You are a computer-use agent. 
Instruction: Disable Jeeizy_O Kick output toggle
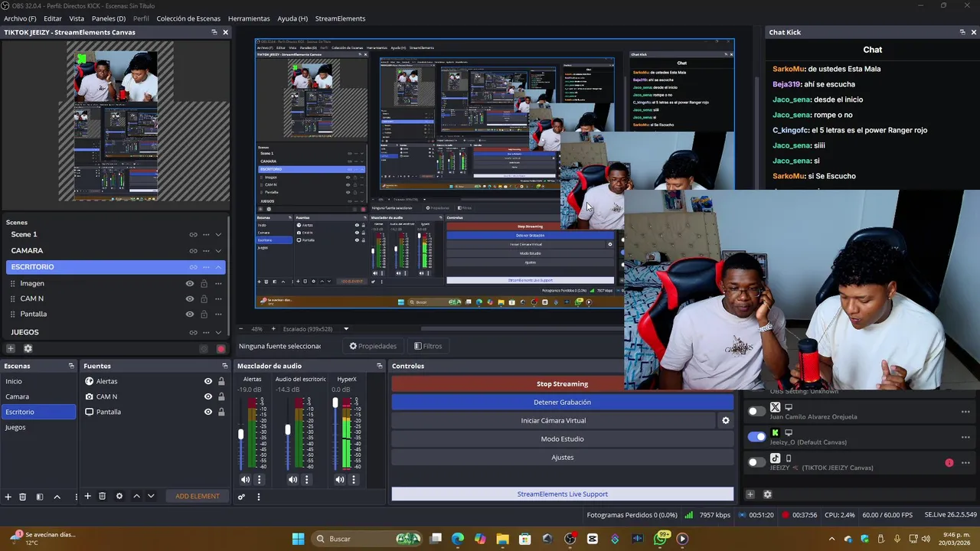coord(756,437)
